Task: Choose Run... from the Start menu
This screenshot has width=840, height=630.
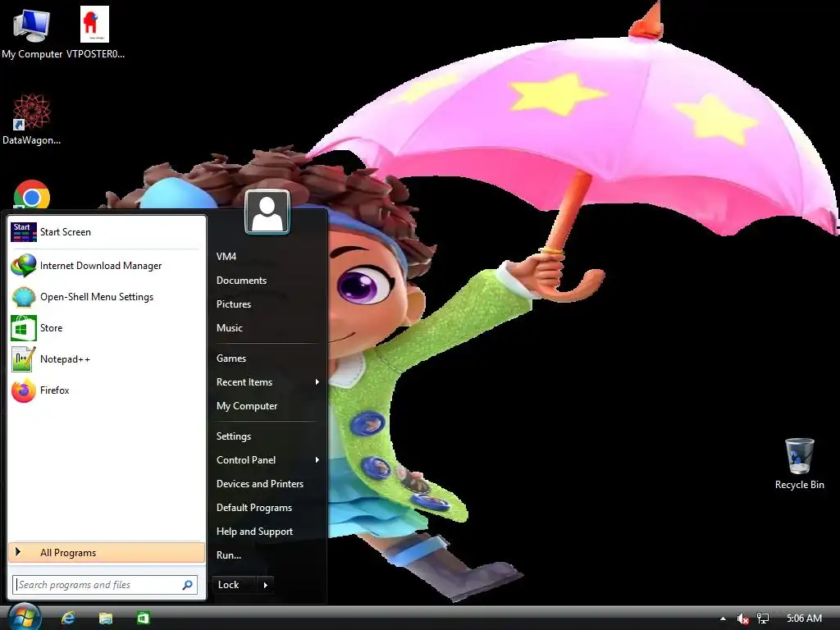Action: pyautogui.click(x=229, y=555)
